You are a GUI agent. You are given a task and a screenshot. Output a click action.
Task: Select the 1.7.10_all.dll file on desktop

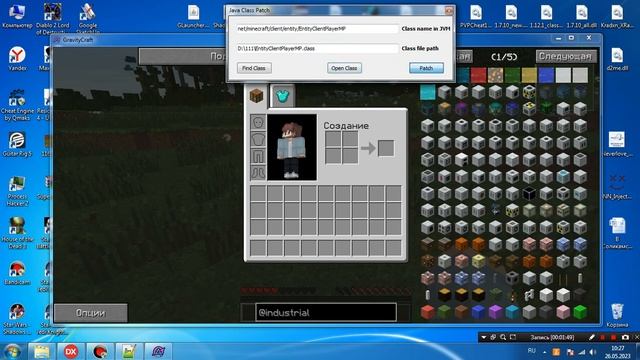coord(582,16)
